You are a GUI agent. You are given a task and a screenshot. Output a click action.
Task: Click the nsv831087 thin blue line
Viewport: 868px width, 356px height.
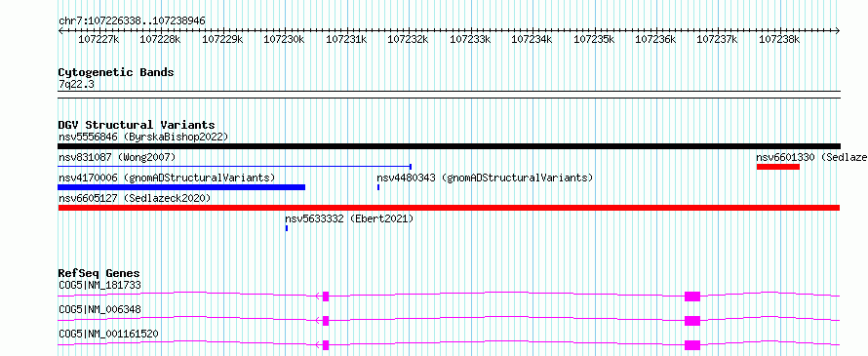point(235,166)
